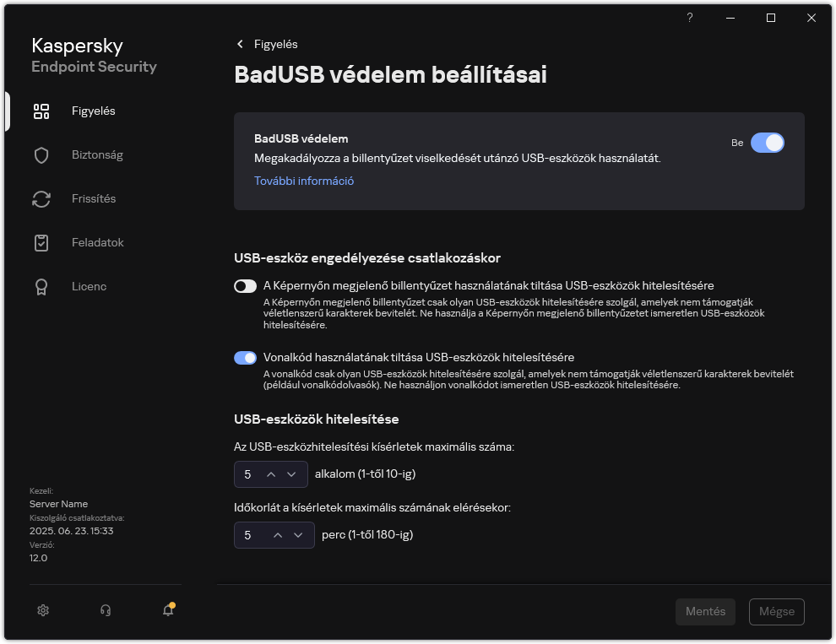Screen dimensions: 836x644
Task: Open the minutes value dropdown
Action: click(297, 534)
